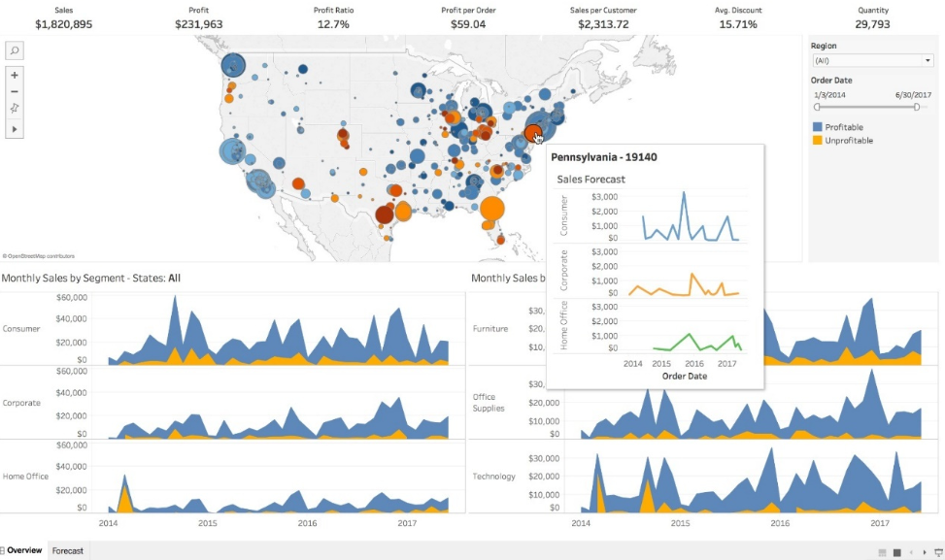Click the Sales $1,820,895 summary value
Image resolution: width=945 pixels, height=560 pixels.
click(63, 23)
